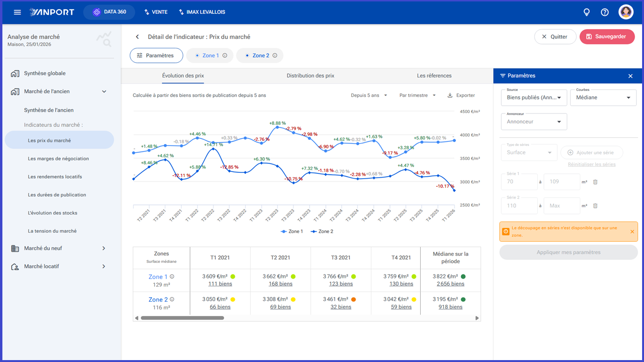The height and width of the screenshot is (362, 644).
Task: Open the Courbes Médiane dropdown
Action: click(x=603, y=98)
